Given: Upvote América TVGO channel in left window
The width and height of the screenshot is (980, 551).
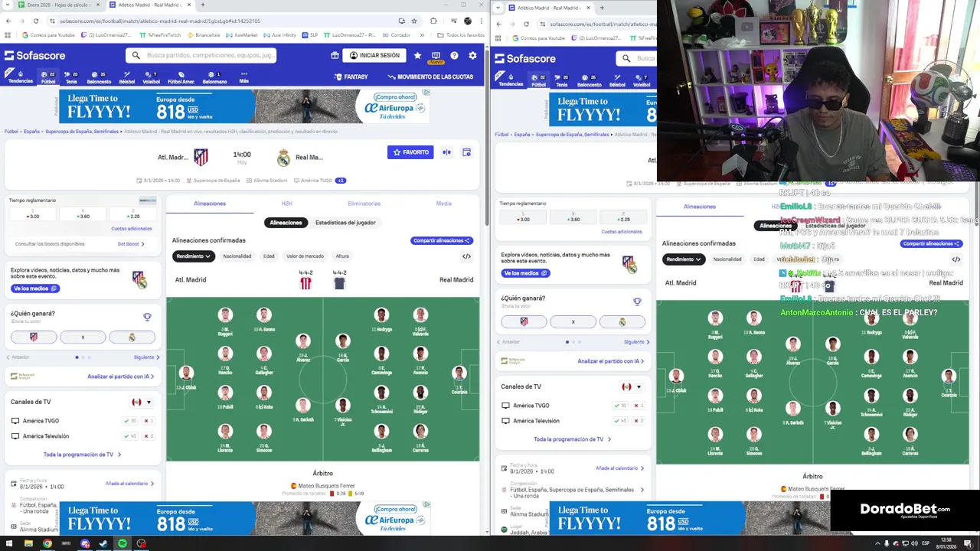Looking at the screenshot, I should 130,421.
